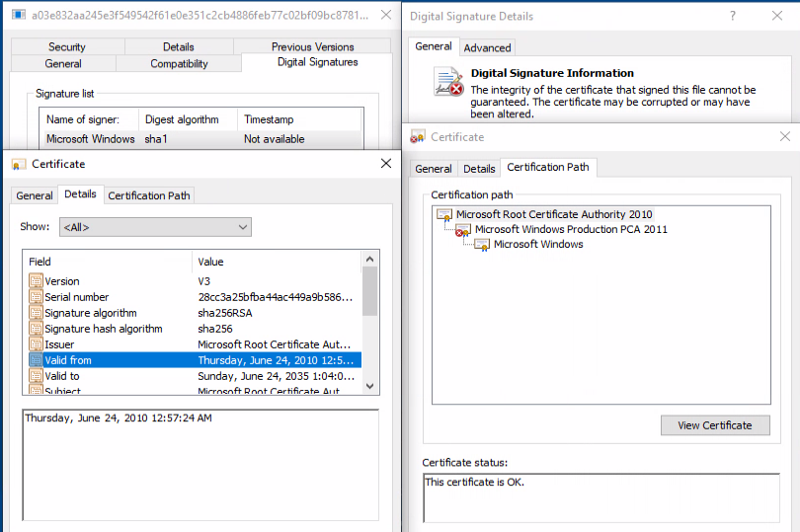Click the Signature algorithm field icon
The width and height of the screenshot is (800, 532).
[x=36, y=312]
